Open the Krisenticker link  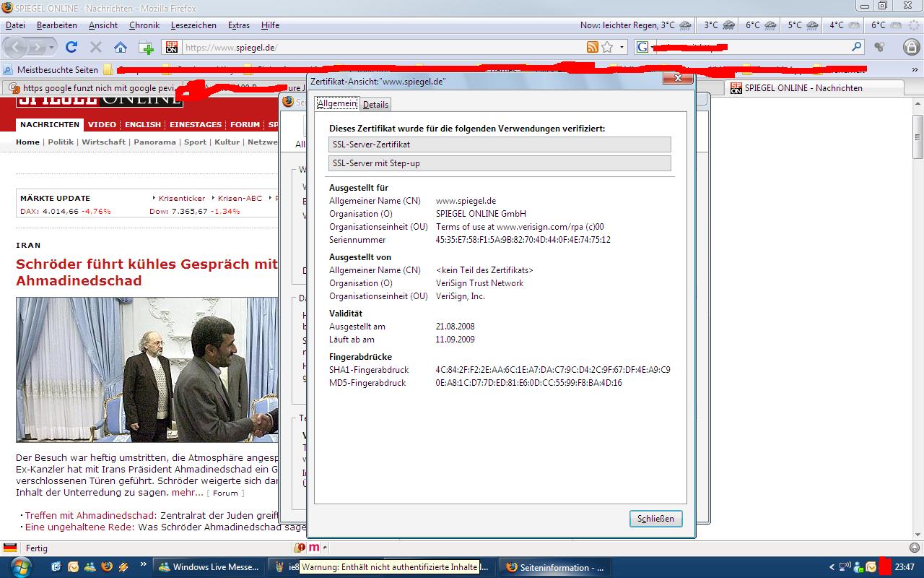182,198
